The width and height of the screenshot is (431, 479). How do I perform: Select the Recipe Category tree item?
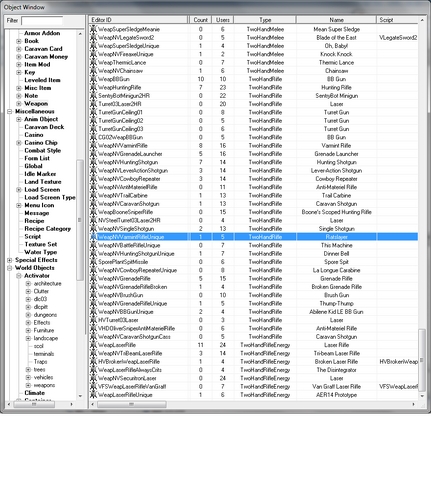click(48, 229)
